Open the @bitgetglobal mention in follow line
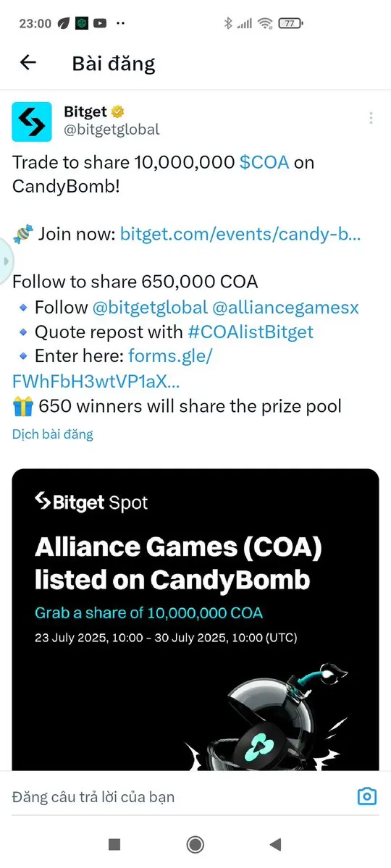This screenshot has height=868, width=391. click(150, 307)
